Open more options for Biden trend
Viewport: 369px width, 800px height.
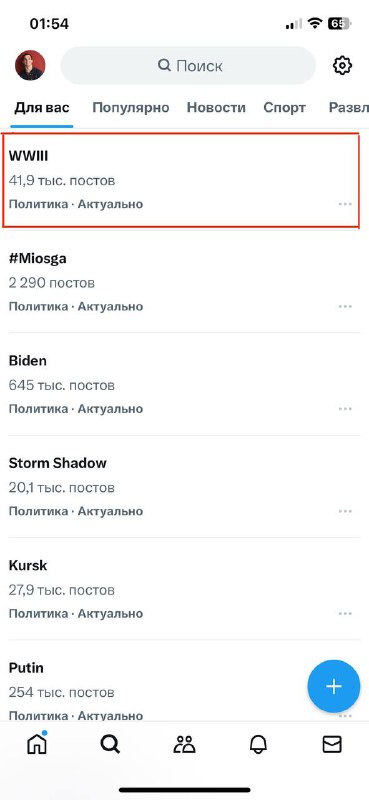point(346,409)
